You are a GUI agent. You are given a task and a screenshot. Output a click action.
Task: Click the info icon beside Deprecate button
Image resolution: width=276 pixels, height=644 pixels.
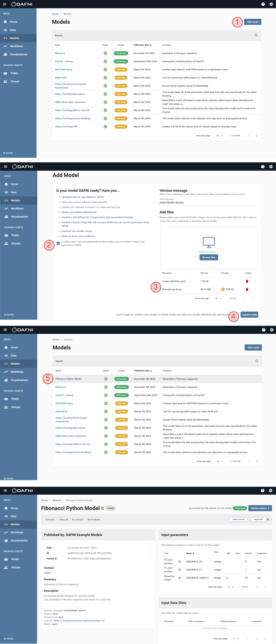click(268, 519)
